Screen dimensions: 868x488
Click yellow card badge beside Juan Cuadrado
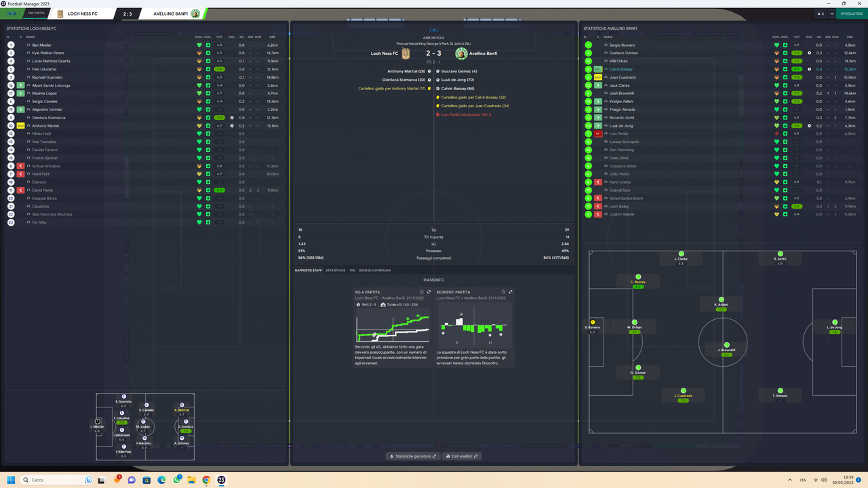pyautogui.click(x=598, y=77)
